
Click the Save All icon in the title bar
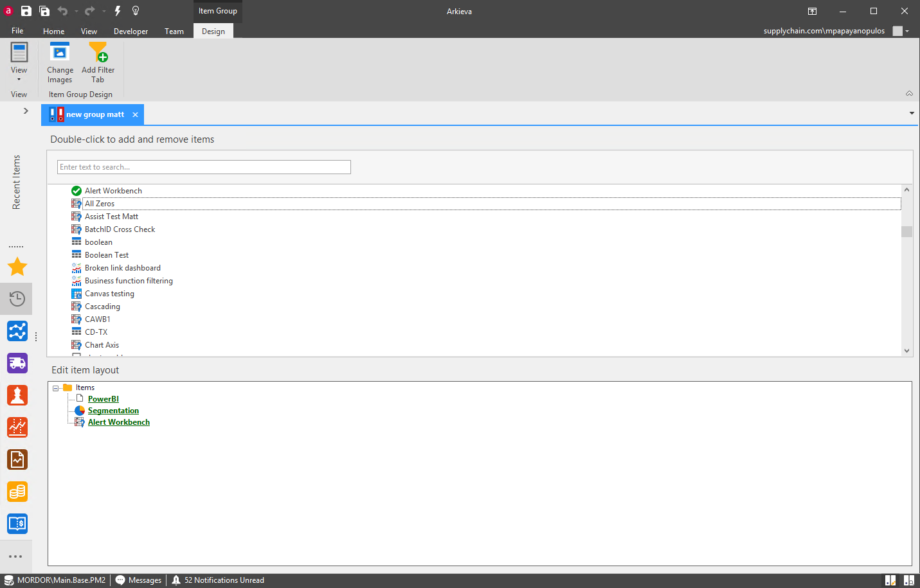click(x=44, y=11)
